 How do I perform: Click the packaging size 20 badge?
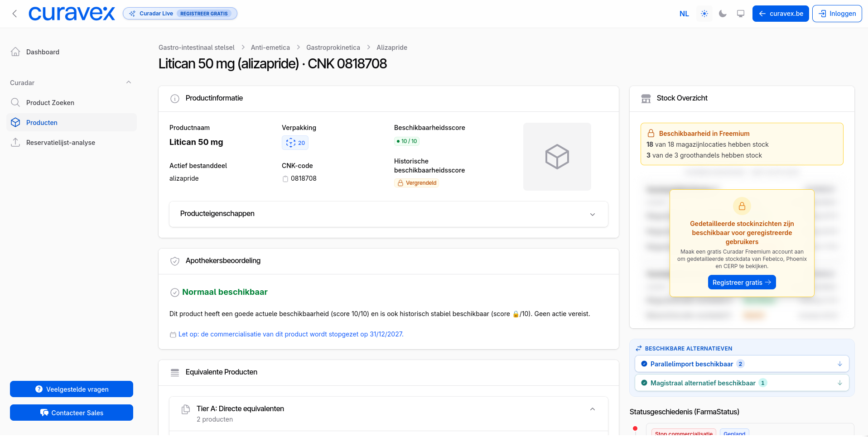pyautogui.click(x=295, y=143)
